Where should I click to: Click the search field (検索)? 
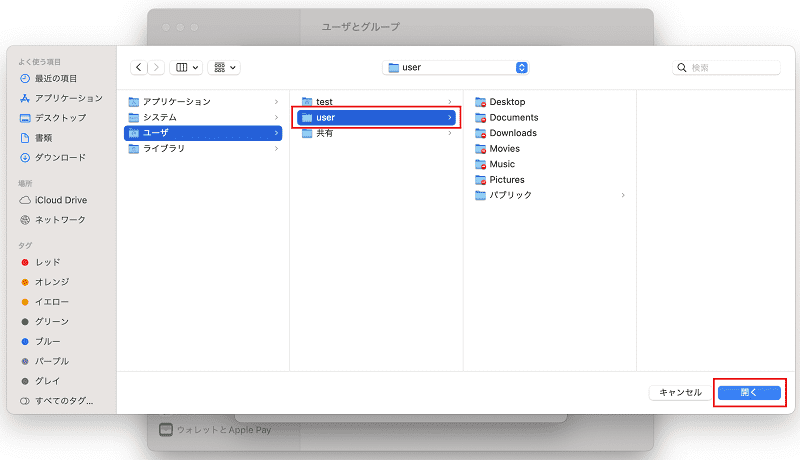(727, 67)
